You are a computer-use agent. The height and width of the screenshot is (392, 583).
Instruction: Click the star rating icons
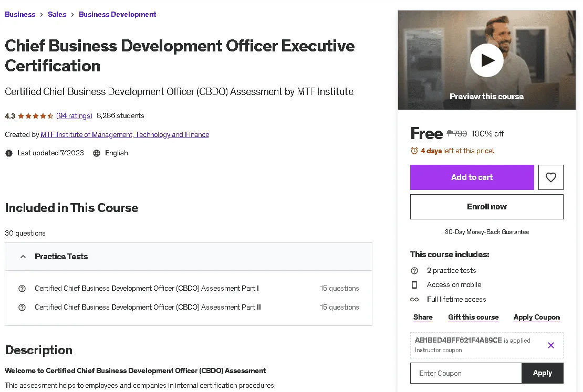[36, 116]
